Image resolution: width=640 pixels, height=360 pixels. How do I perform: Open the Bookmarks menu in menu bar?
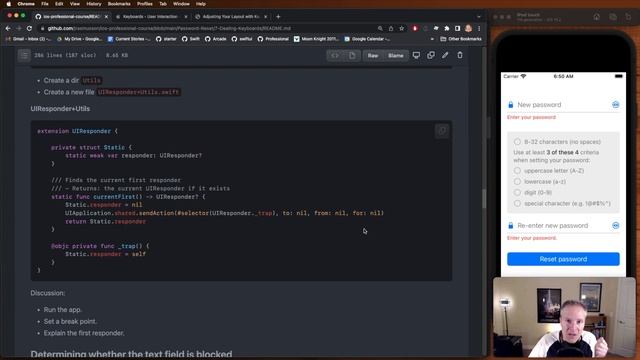119,4
